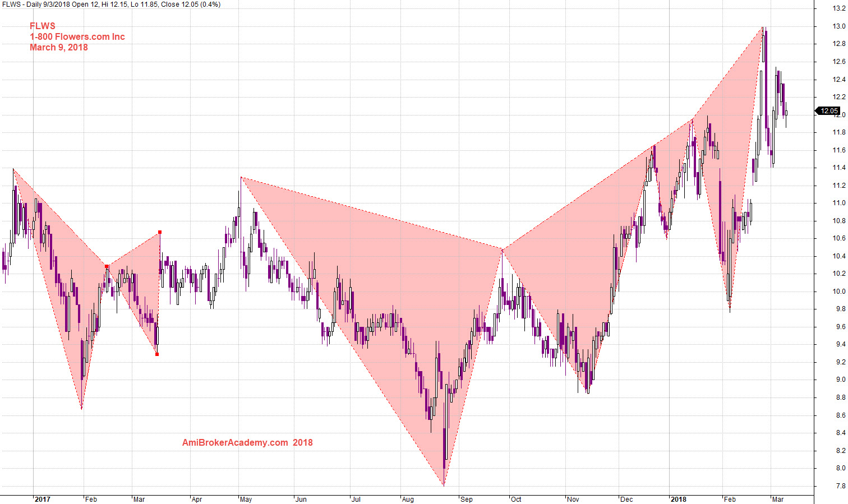848x504 pixels.
Task: Click the Feb label following 2018
Action: point(730,500)
